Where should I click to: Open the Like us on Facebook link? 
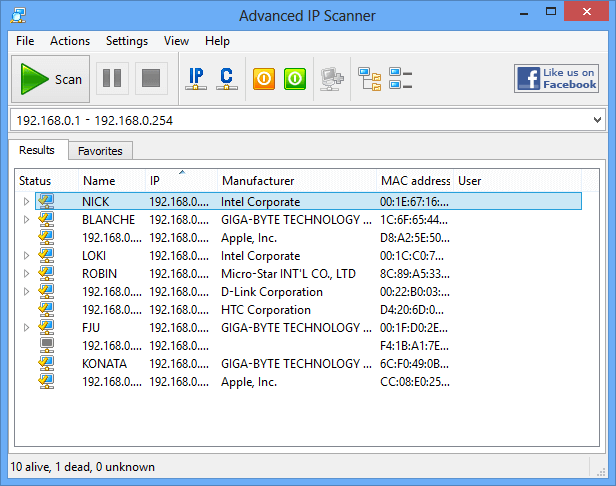pos(556,79)
